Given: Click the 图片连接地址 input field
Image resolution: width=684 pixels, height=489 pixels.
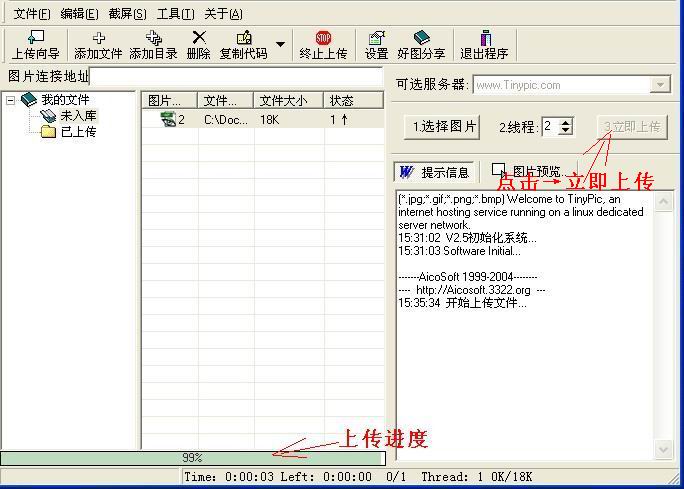Looking at the screenshot, I should click(236, 76).
